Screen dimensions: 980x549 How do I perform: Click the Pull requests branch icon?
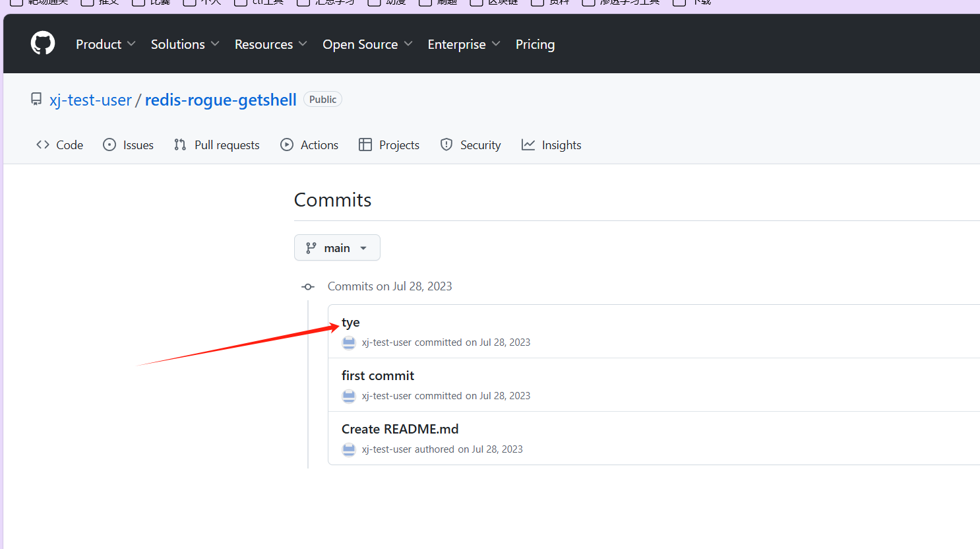click(x=180, y=145)
